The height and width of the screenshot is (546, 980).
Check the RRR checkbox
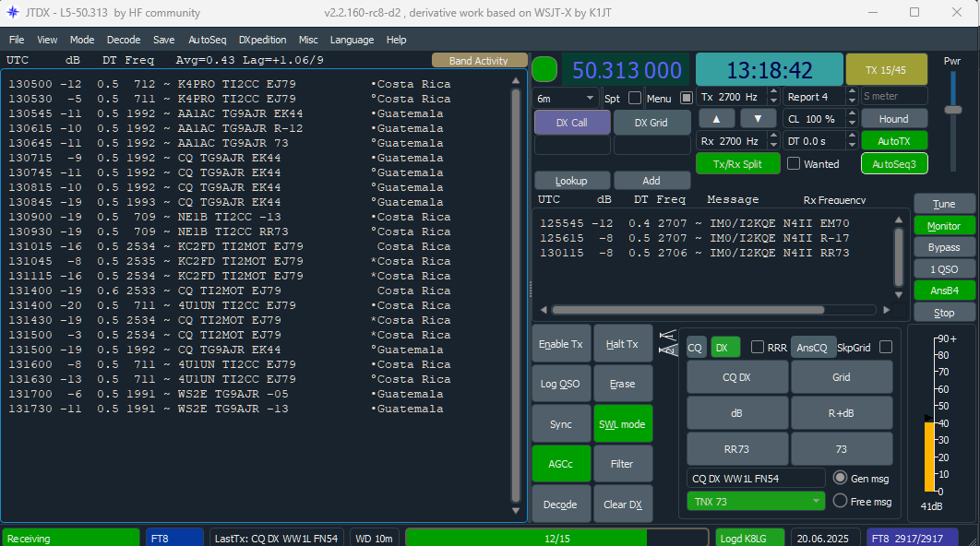[x=758, y=348]
